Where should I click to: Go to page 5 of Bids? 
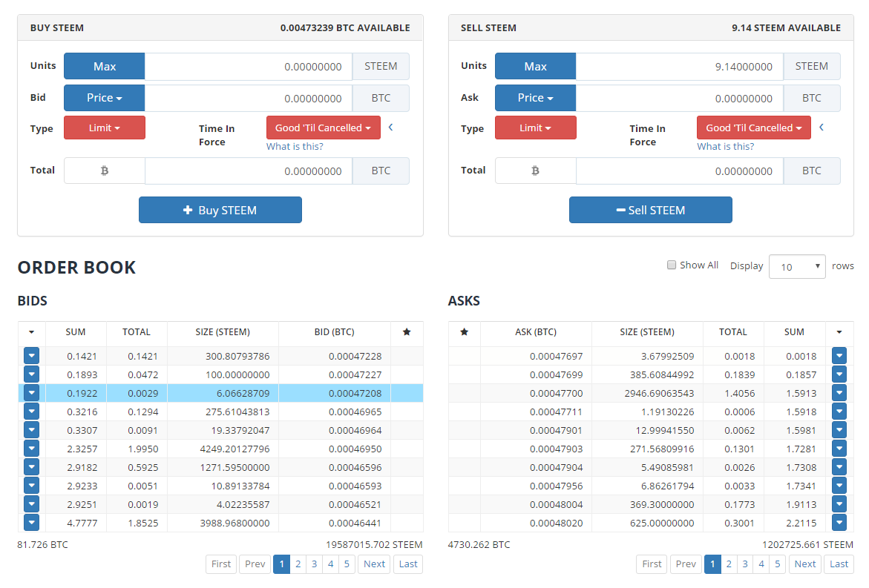(347, 564)
